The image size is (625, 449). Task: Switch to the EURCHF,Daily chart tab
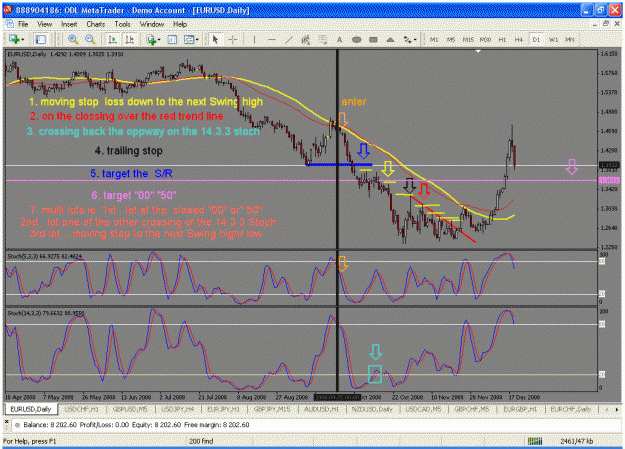571,409
